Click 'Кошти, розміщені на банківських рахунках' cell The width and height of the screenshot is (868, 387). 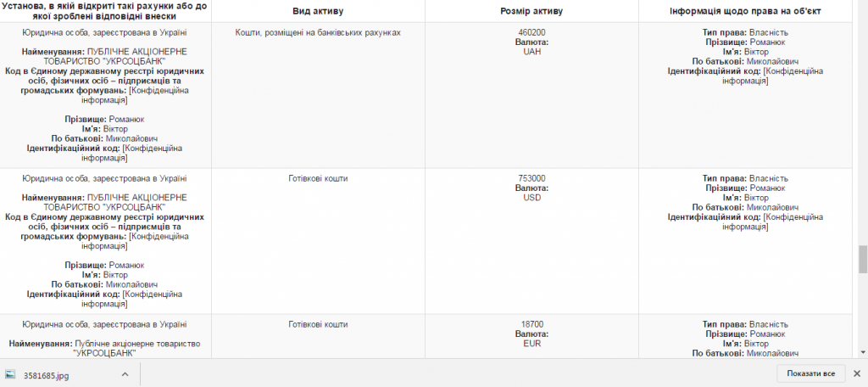[x=318, y=33]
